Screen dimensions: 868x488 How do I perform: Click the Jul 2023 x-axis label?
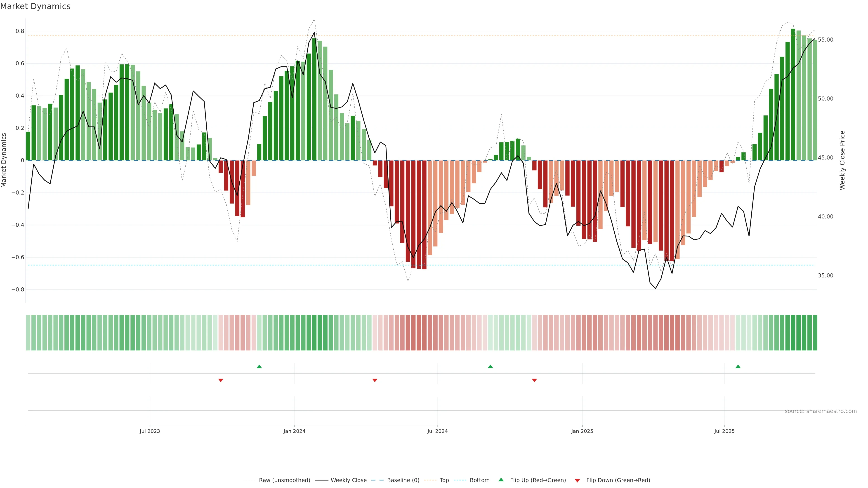(x=150, y=431)
